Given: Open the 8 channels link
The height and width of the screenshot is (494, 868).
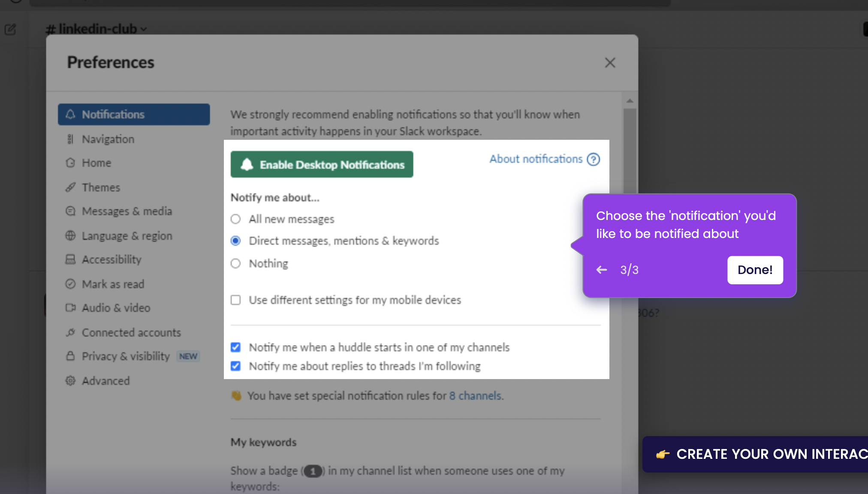Looking at the screenshot, I should [x=475, y=395].
